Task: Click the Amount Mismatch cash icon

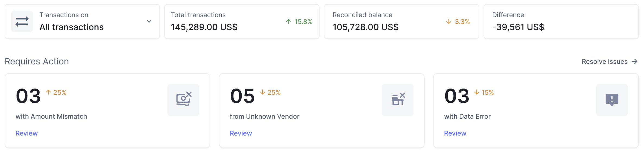Action: click(x=184, y=100)
